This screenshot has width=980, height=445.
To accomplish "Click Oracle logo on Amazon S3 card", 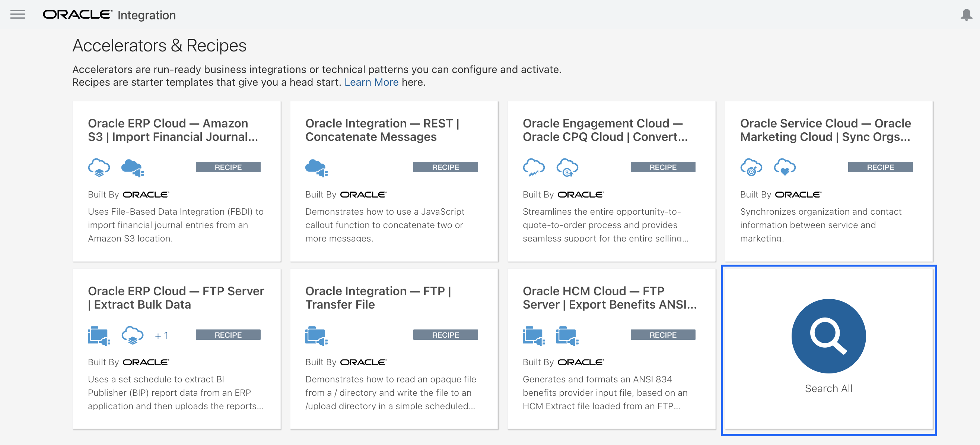I will pos(146,195).
